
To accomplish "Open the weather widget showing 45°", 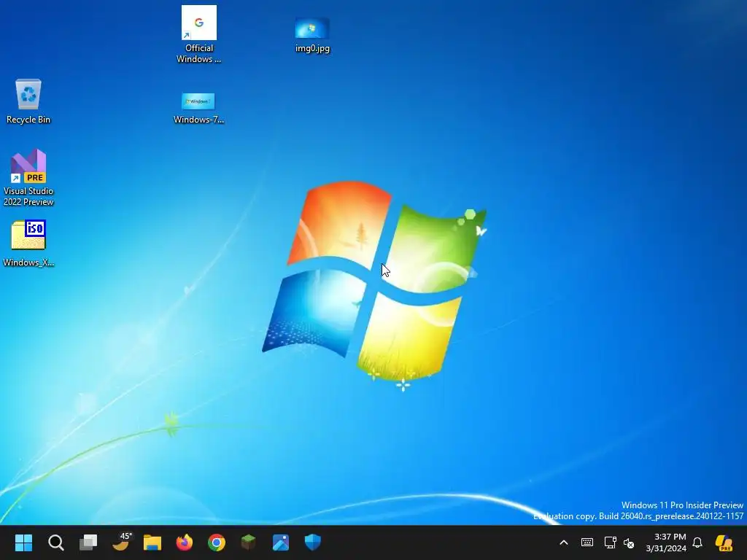I will [x=121, y=542].
